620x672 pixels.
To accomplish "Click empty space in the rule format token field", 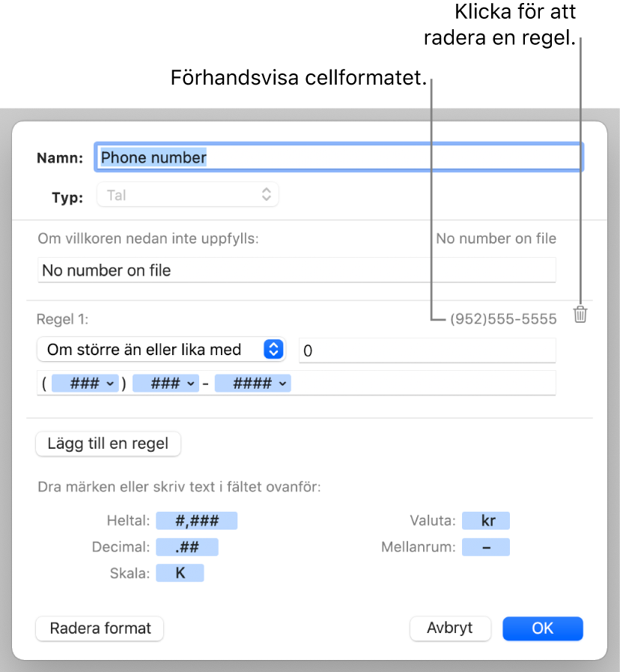I will tap(423, 384).
